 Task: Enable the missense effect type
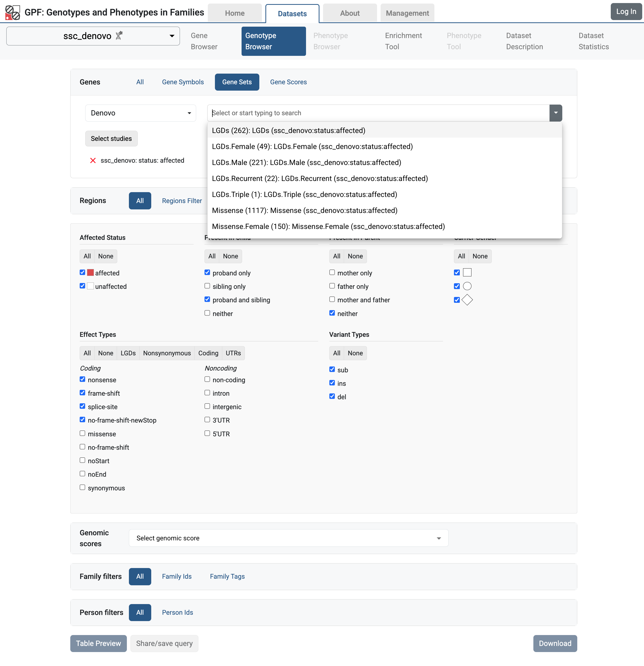[x=82, y=433]
